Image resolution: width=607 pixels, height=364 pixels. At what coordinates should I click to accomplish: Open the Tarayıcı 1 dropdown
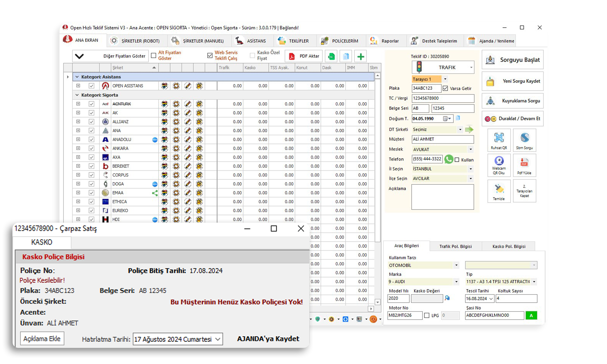click(x=445, y=79)
